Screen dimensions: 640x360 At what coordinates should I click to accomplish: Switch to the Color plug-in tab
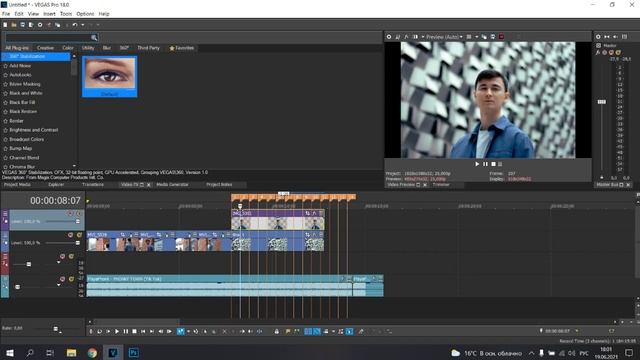tap(67, 48)
